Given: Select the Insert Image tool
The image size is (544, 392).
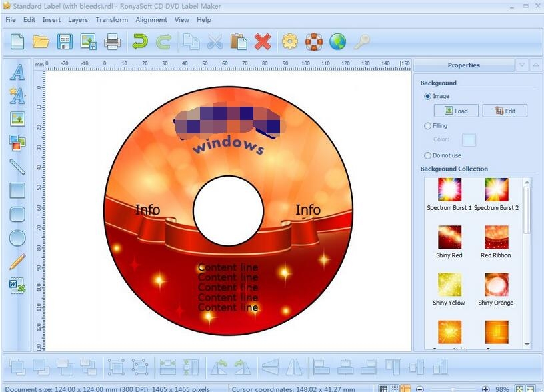Looking at the screenshot, I should [17, 119].
